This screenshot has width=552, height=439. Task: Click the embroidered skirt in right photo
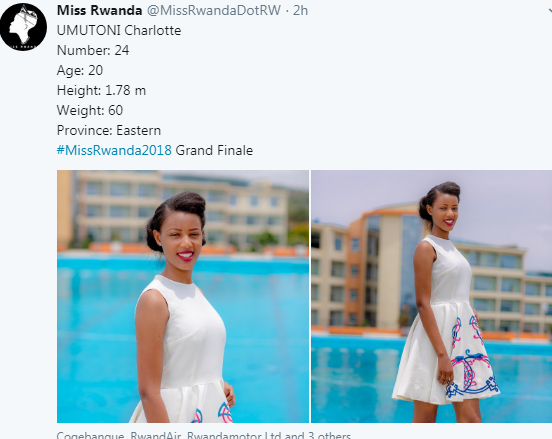coord(447,352)
